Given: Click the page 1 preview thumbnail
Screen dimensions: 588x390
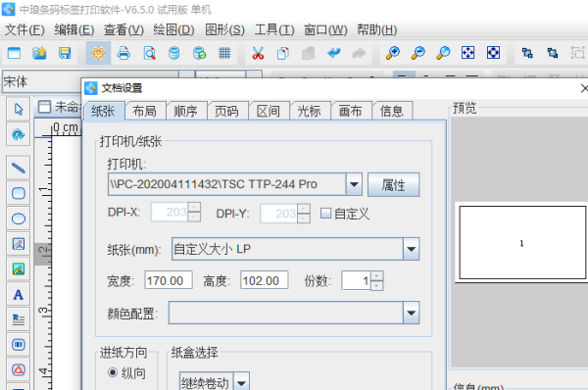Looking at the screenshot, I should tap(522, 243).
